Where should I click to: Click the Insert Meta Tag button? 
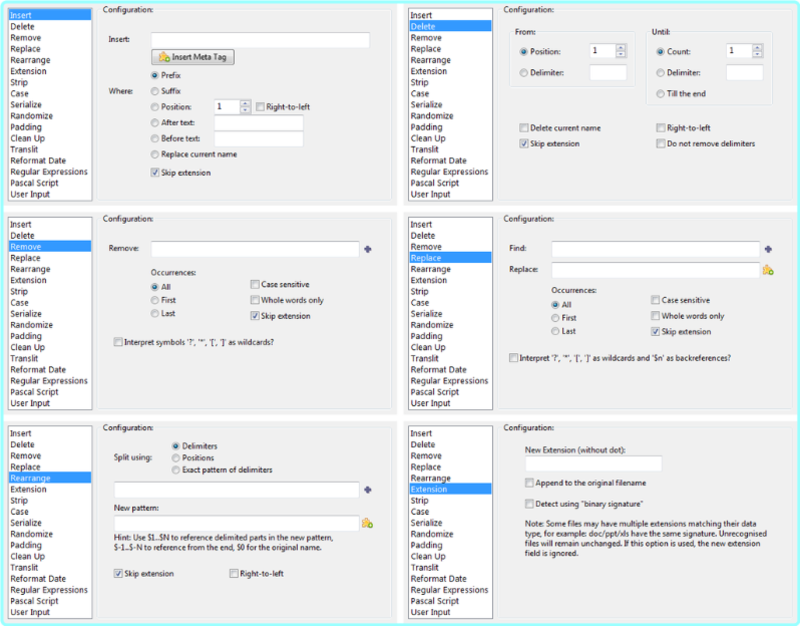click(x=193, y=57)
